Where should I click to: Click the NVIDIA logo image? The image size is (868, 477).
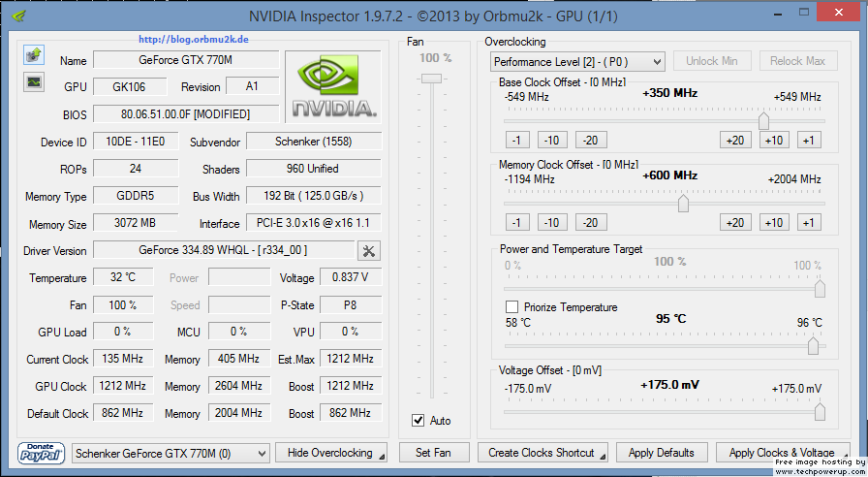click(x=333, y=86)
